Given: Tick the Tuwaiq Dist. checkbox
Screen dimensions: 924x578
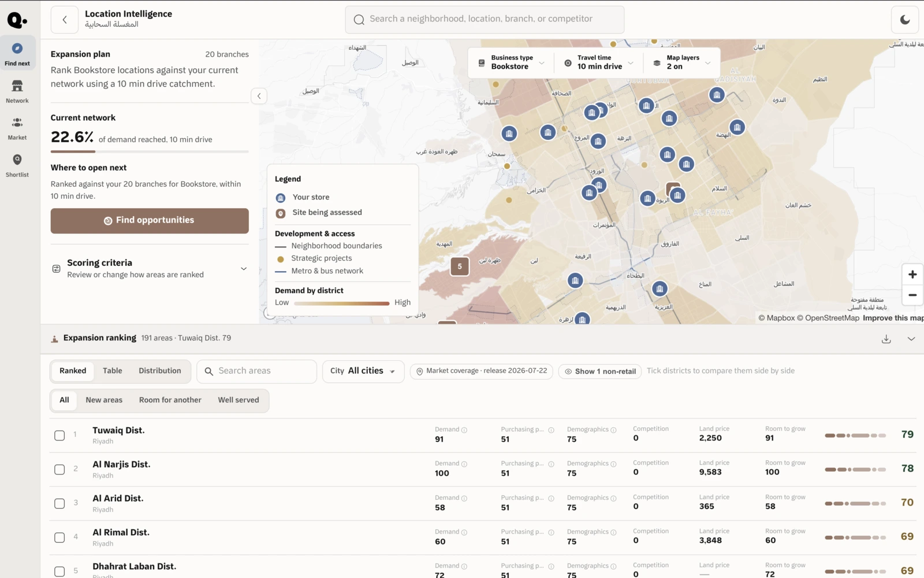Looking at the screenshot, I should (59, 435).
